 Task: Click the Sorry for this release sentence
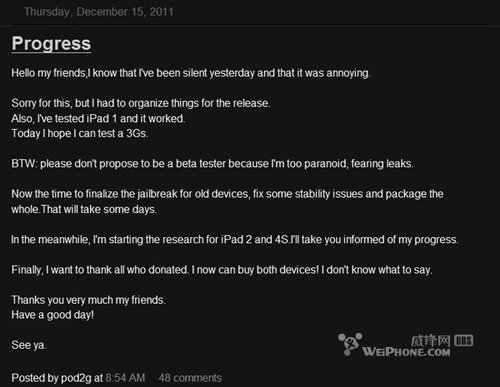coord(141,103)
